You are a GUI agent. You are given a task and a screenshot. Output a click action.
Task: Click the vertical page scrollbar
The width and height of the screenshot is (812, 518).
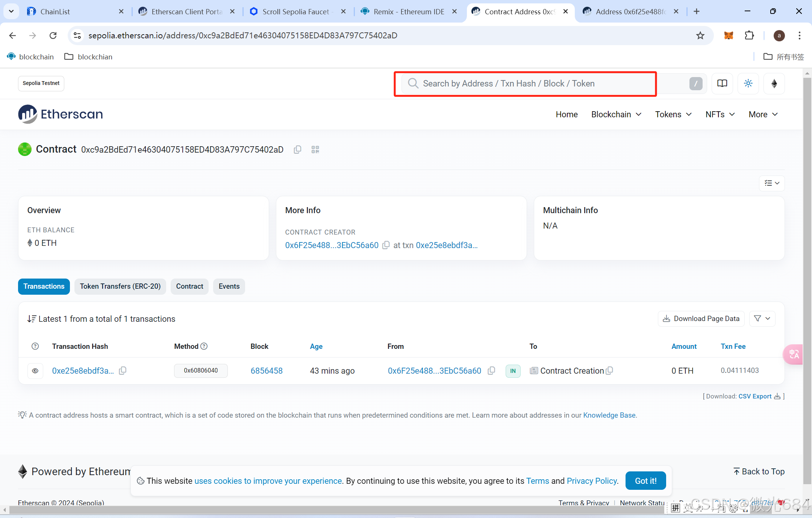coord(807,263)
